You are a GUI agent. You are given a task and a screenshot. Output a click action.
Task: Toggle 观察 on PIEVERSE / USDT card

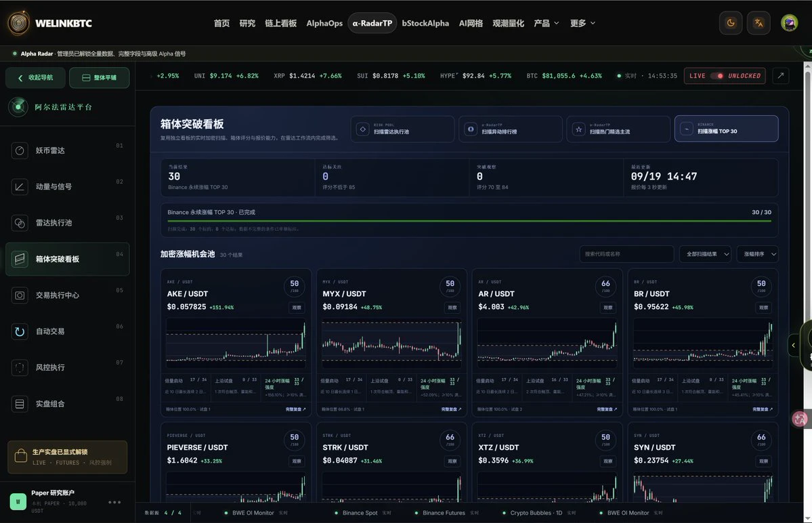(297, 461)
